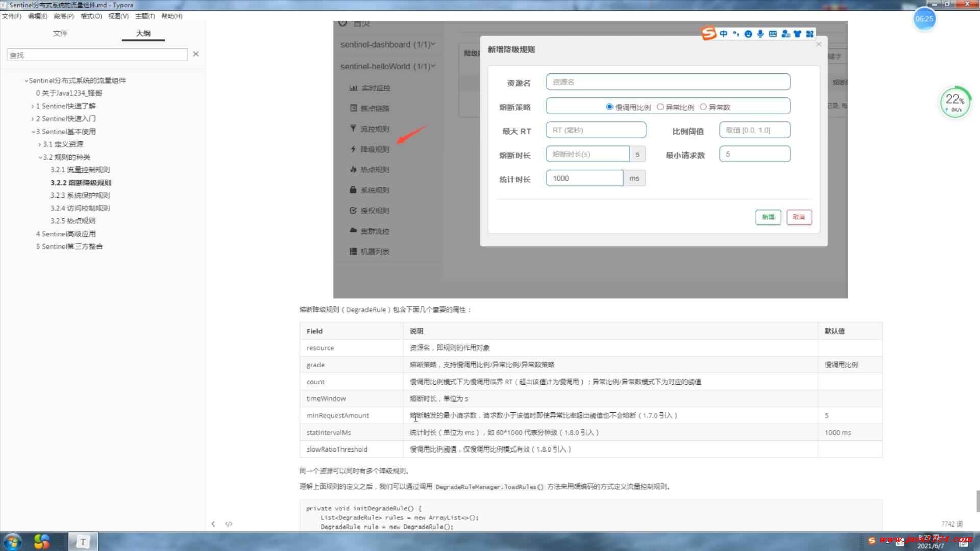
Task: Click the Sogou input method S logo
Action: pos(708,34)
